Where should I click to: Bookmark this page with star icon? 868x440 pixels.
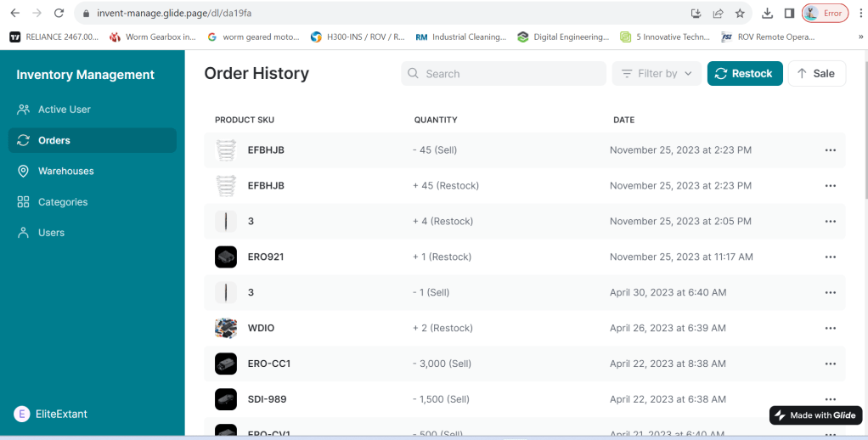[740, 13]
